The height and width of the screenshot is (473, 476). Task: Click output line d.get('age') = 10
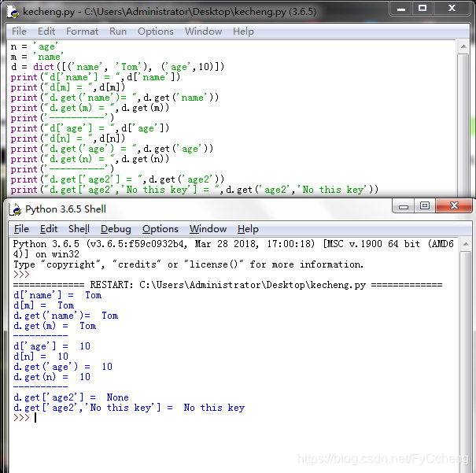click(x=63, y=367)
